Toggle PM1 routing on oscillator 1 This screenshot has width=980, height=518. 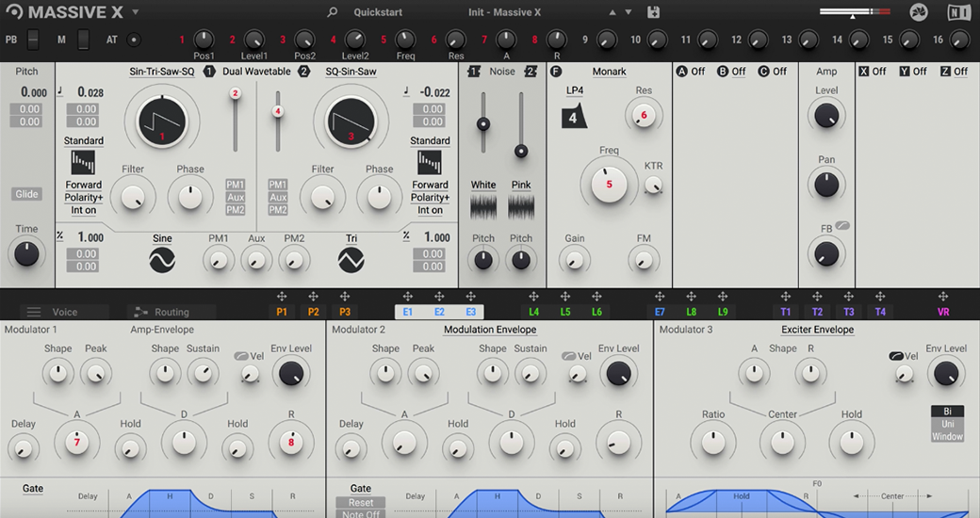pos(235,185)
